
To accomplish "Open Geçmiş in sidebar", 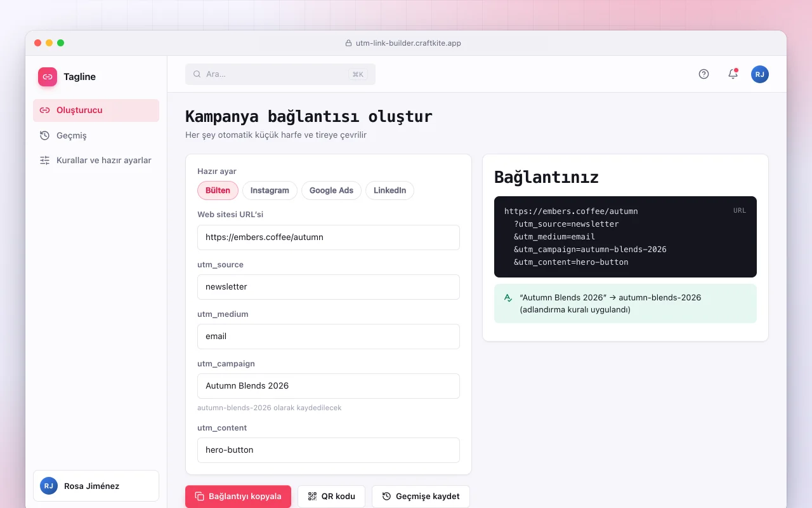I will coord(96,135).
